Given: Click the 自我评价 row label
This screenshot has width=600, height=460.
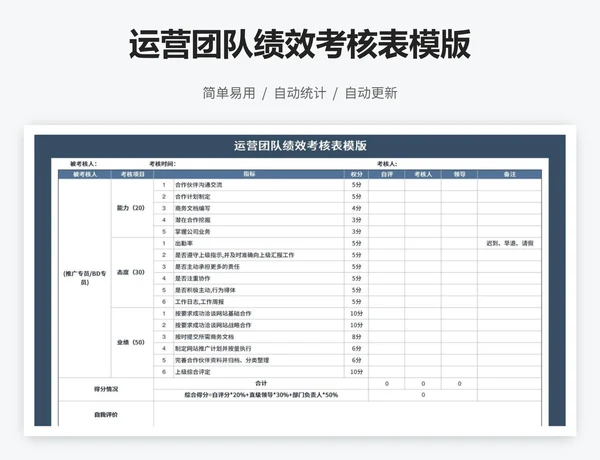Looking at the screenshot, I should pyautogui.click(x=106, y=414).
